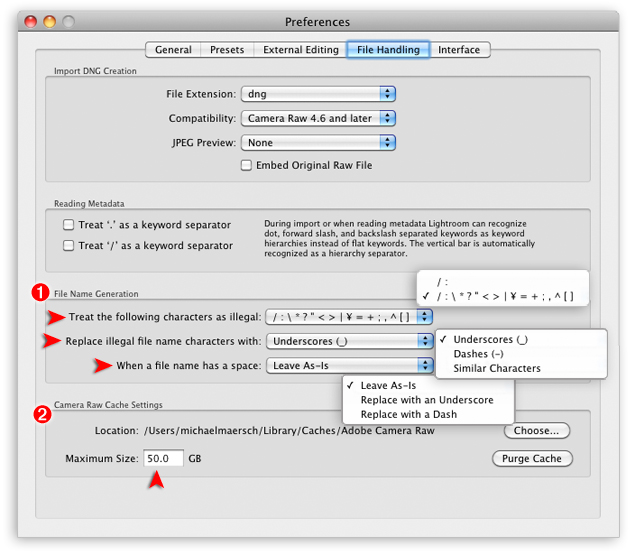
Task: Click the Camera Raw Cache Settings label
Action: (108, 405)
